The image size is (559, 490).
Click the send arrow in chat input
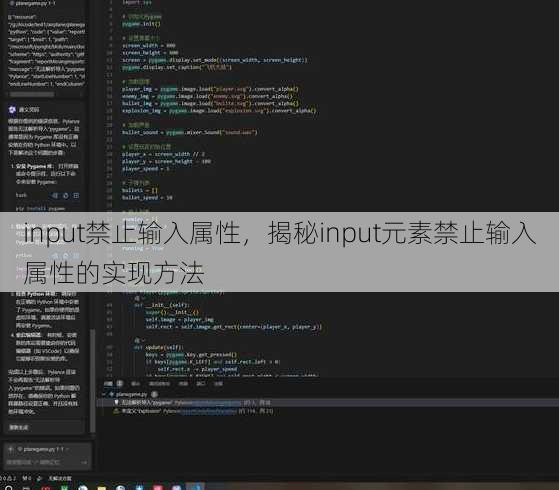coord(84,462)
